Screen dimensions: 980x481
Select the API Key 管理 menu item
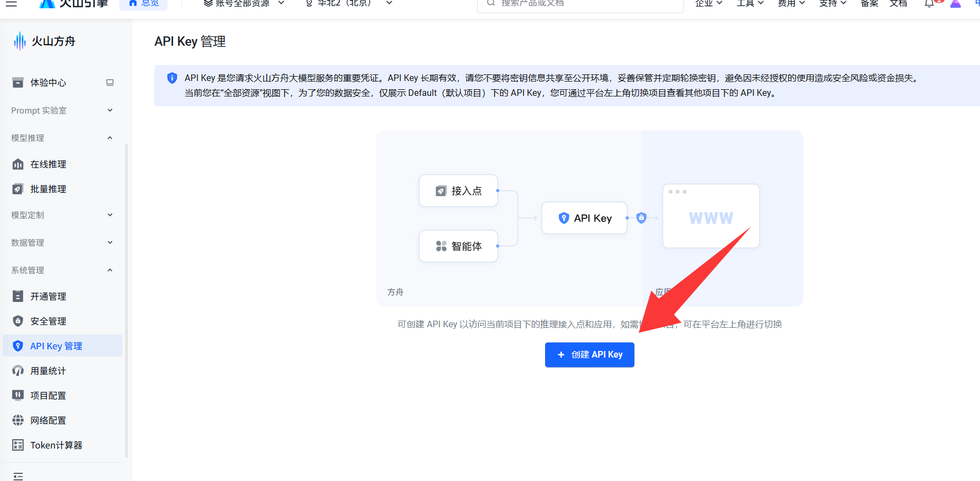click(x=56, y=346)
